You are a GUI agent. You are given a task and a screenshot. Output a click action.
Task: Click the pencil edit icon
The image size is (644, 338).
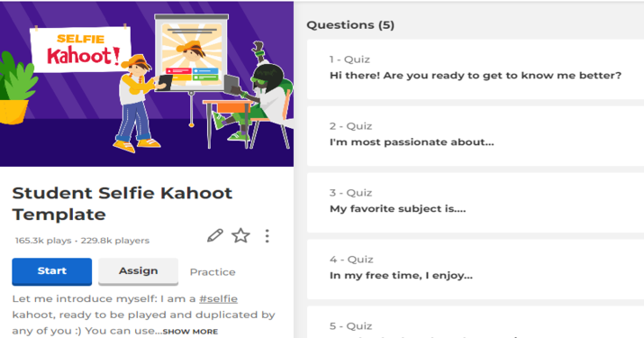coord(214,235)
